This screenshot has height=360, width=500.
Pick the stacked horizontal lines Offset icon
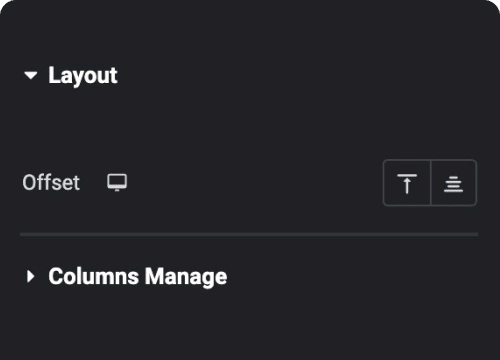pos(453,184)
